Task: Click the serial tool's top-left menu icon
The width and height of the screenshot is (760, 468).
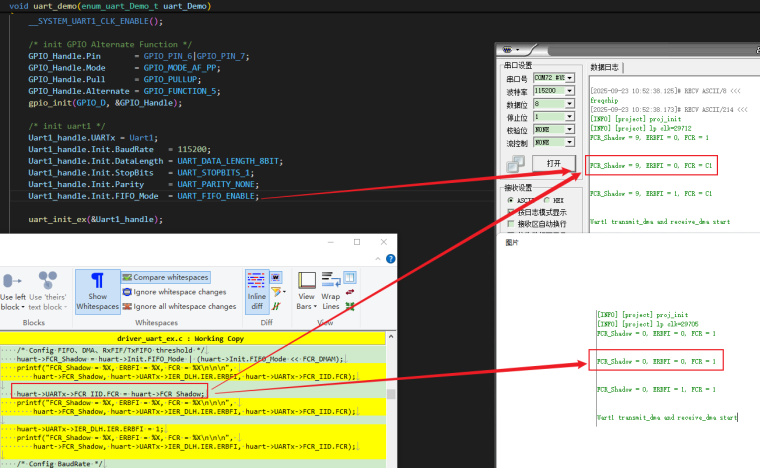Action: pyautogui.click(x=509, y=50)
